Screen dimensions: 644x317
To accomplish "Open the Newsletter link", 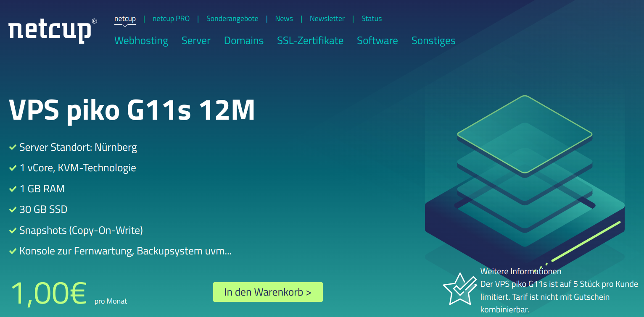I will tap(327, 19).
